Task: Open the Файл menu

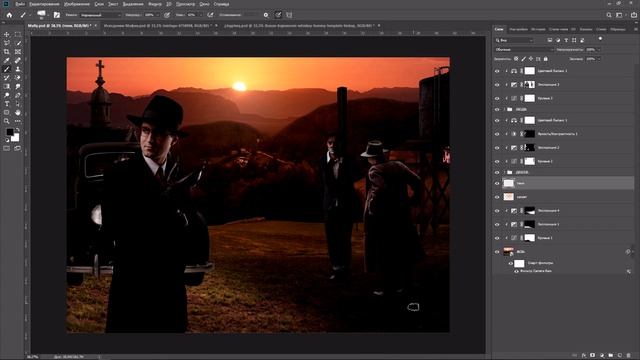Action: 20,4
